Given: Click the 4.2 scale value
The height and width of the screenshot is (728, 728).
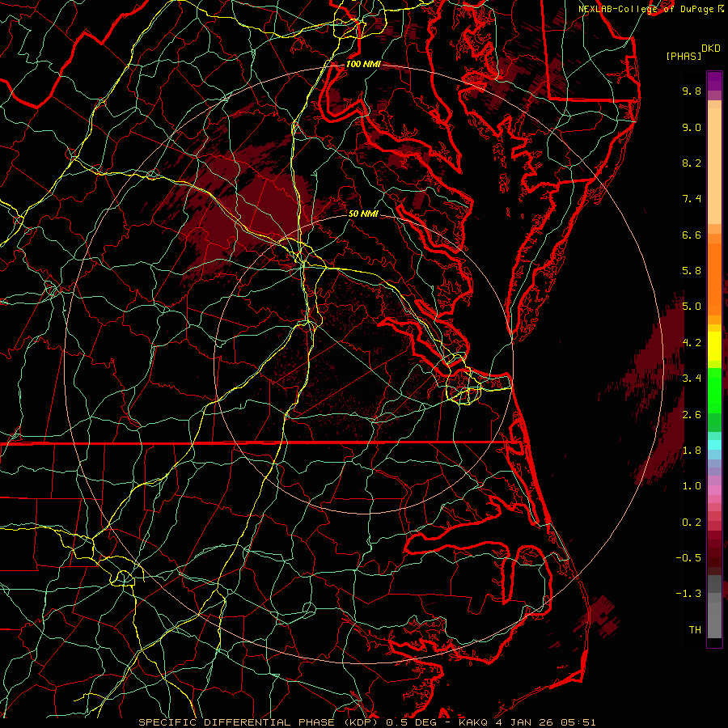Looking at the screenshot, I should click(x=692, y=343).
